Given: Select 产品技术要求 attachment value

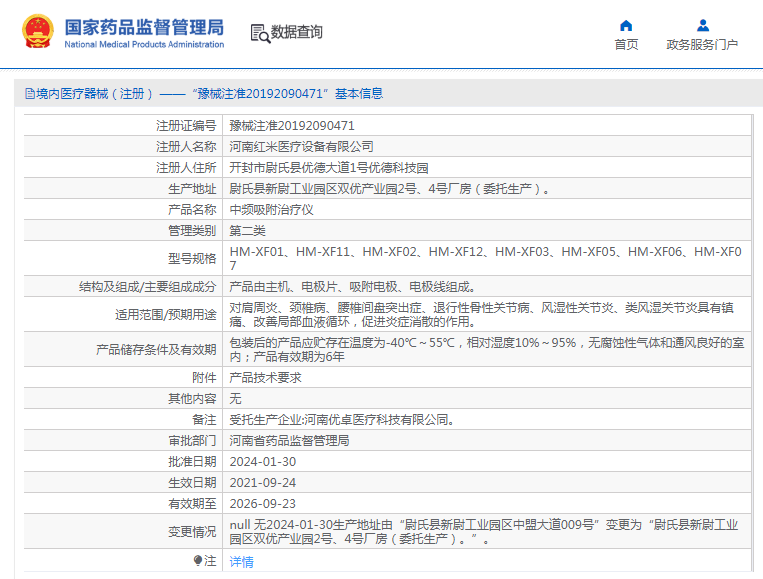Looking at the screenshot, I should click(x=265, y=378).
